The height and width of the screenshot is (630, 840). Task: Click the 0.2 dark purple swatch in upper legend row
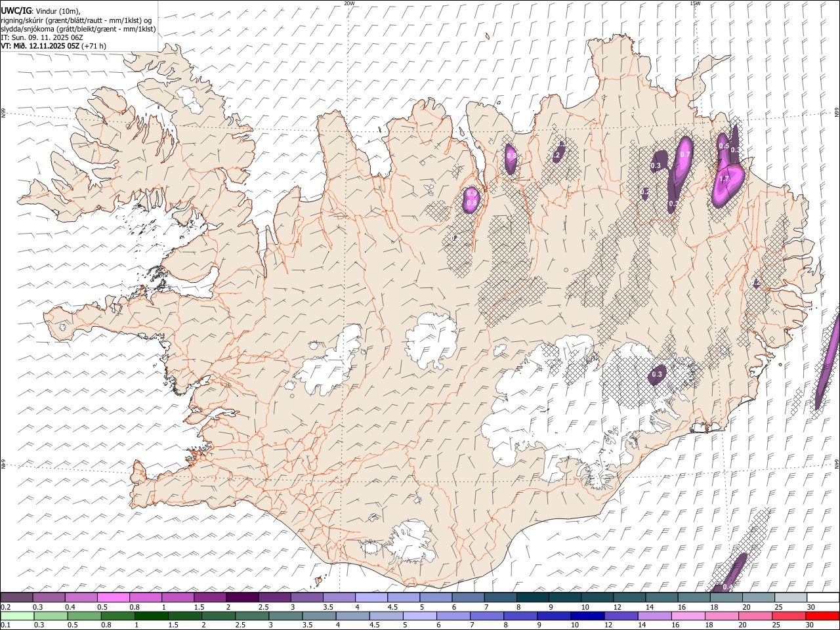tap(16, 598)
